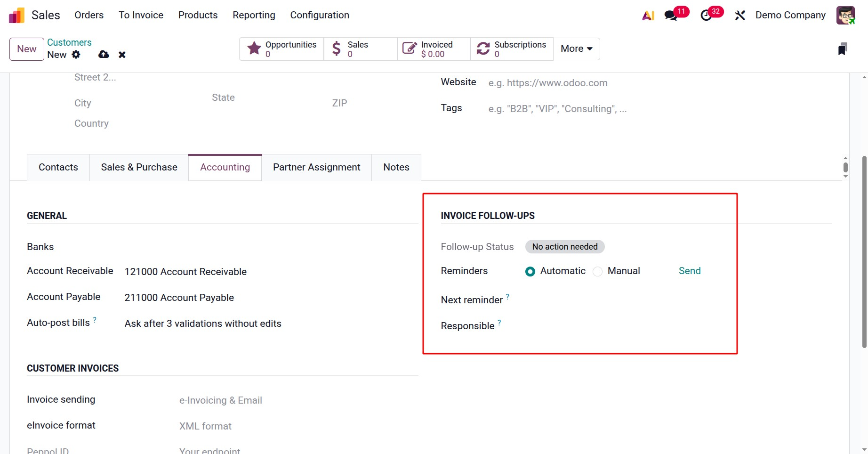Select the Automatic reminders radio button
This screenshot has width=868, height=454.
tap(530, 272)
